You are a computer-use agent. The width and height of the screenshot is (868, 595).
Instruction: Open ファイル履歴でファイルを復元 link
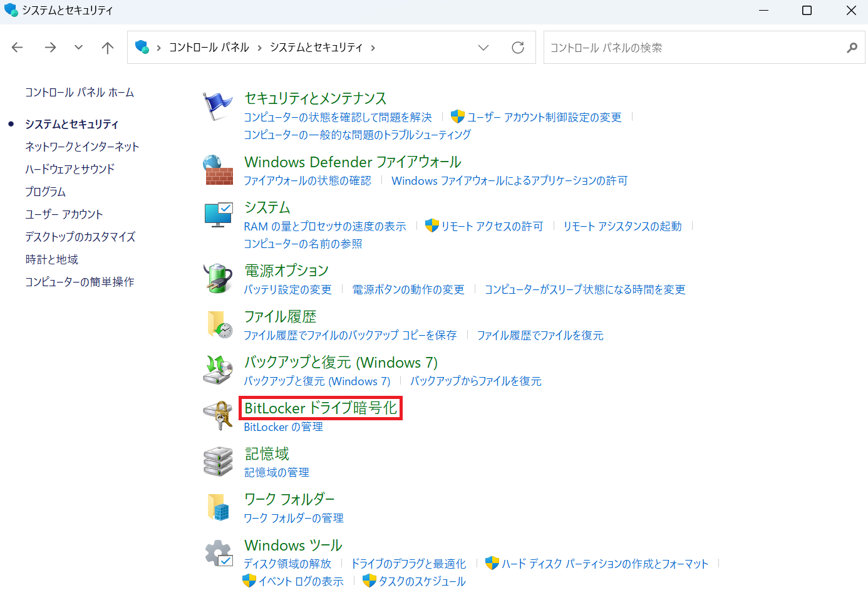coord(540,335)
